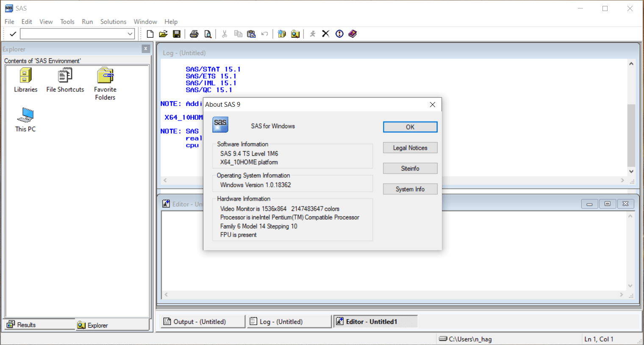Click Editor vertical scroll up arrow
This screenshot has height=345, width=644.
(x=630, y=216)
